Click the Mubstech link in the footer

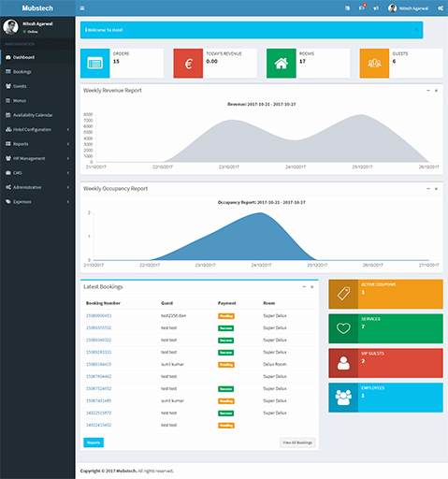tap(126, 471)
